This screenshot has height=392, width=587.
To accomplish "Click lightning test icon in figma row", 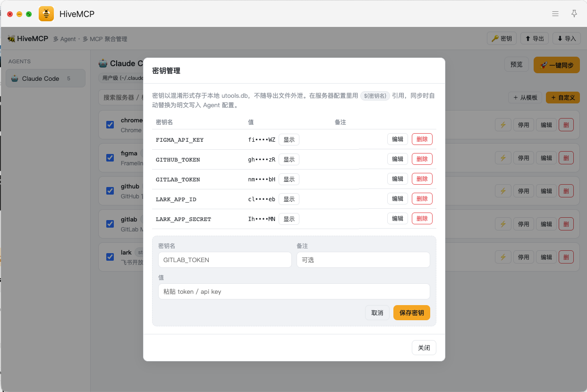I will point(503,158).
